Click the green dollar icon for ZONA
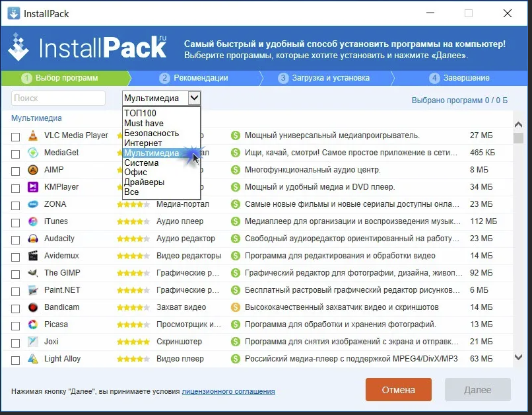This screenshot has width=532, height=415. pyautogui.click(x=236, y=204)
